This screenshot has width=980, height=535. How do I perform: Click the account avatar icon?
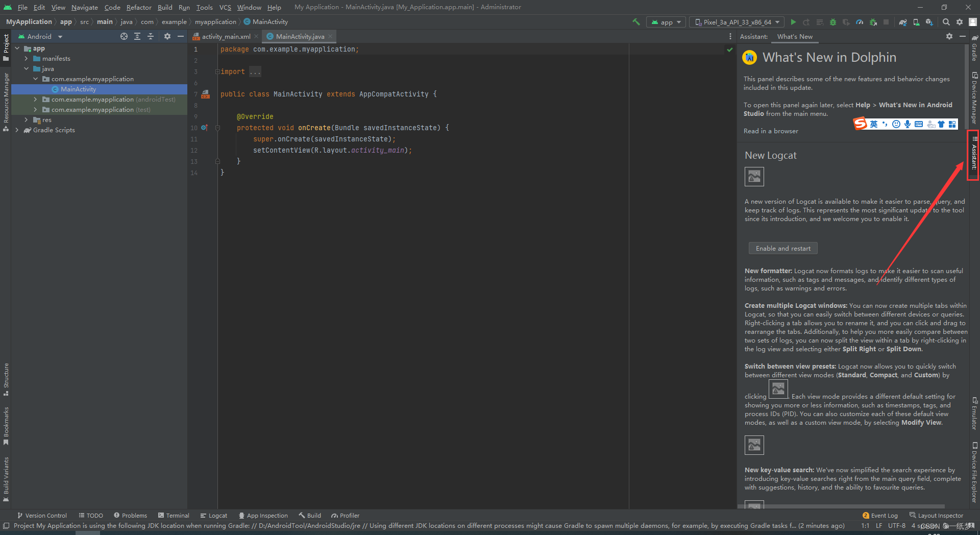click(x=973, y=22)
